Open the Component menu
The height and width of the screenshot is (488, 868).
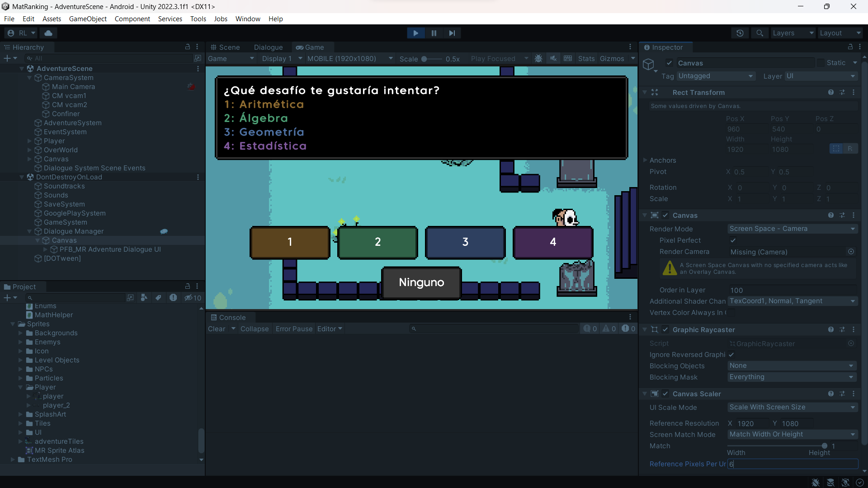click(x=132, y=19)
